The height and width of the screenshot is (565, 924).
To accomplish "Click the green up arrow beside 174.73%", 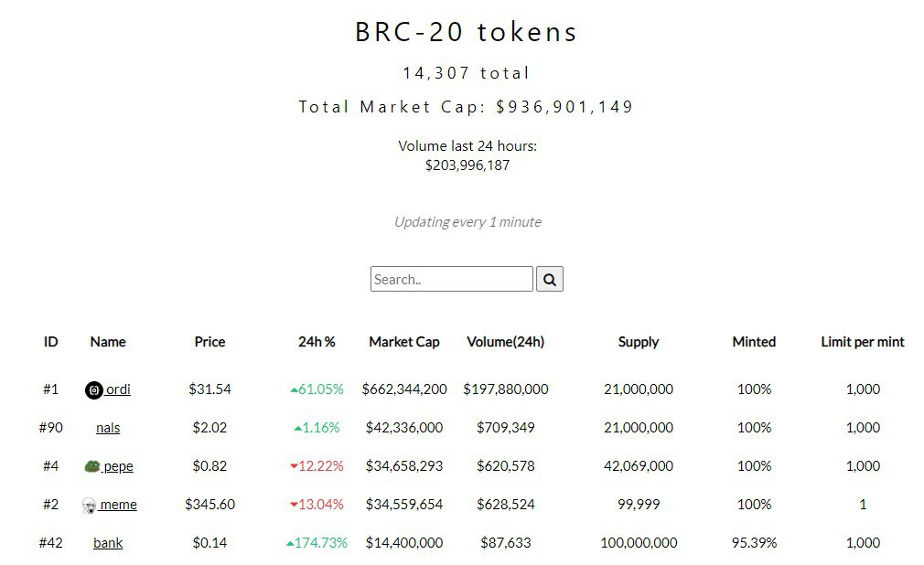I will point(290,544).
